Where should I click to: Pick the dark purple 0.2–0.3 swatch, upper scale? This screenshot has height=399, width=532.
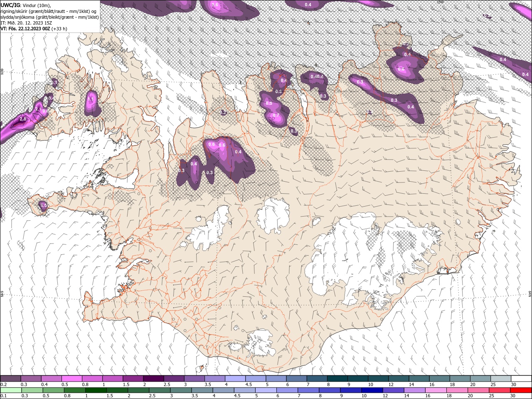click(10, 379)
